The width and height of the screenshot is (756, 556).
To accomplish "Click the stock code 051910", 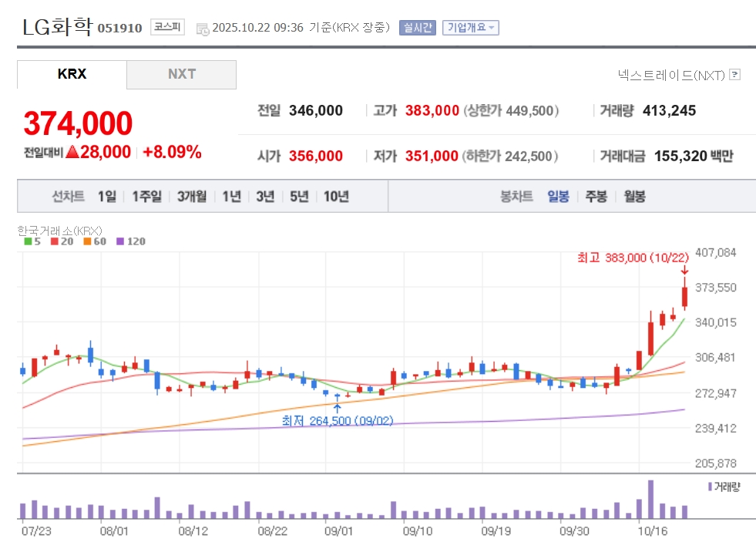I will 119,28.
